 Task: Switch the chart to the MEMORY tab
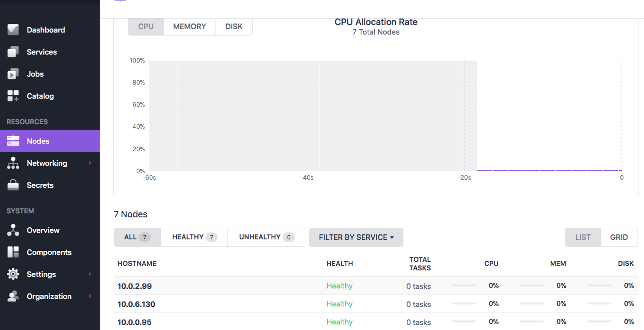tap(189, 27)
